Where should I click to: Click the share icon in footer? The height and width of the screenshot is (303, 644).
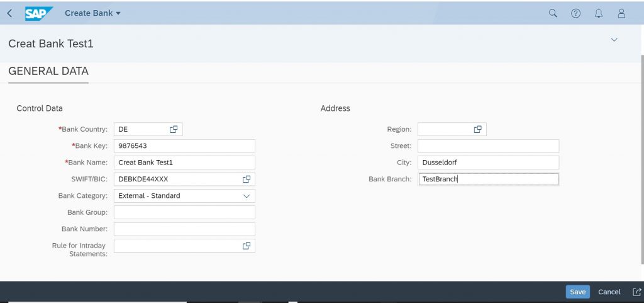pyautogui.click(x=636, y=292)
